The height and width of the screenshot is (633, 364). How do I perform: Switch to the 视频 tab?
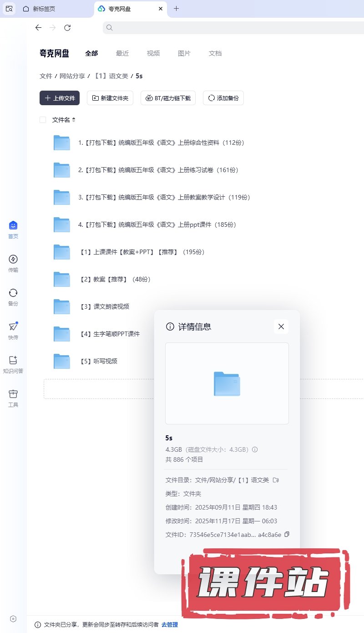point(153,53)
